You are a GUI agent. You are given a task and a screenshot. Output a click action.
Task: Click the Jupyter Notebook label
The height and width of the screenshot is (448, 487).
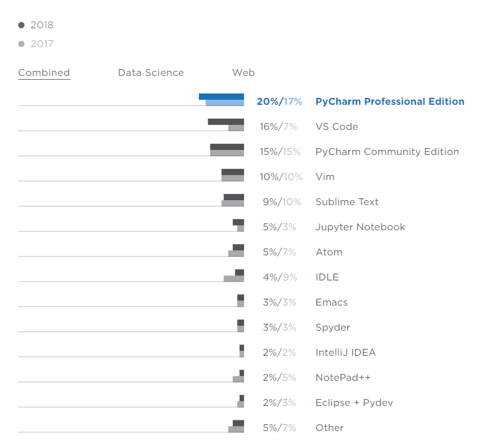(360, 227)
